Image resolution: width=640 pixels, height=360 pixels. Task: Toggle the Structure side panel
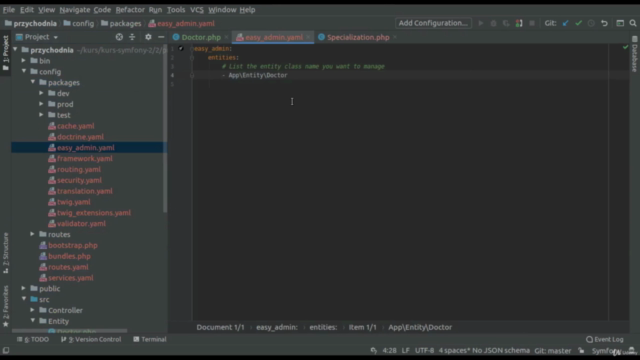coord(5,253)
